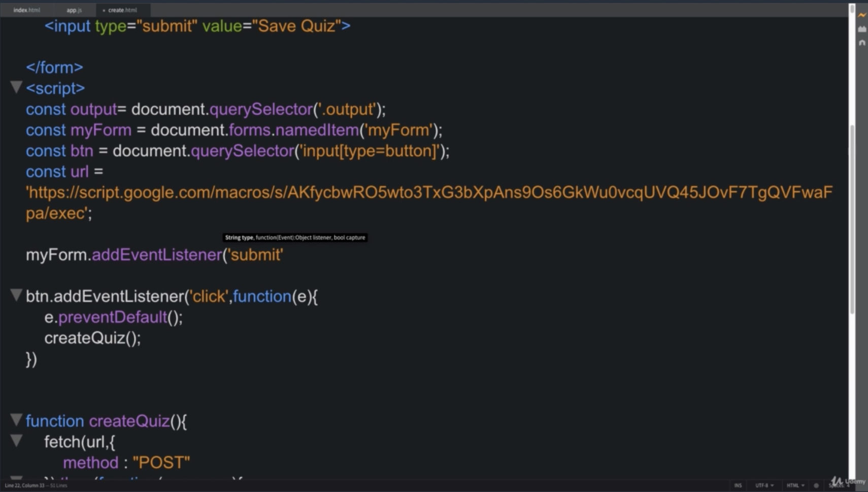Open the UTF-8 encoding dropdown
This screenshot has height=492, width=868.
coord(763,485)
